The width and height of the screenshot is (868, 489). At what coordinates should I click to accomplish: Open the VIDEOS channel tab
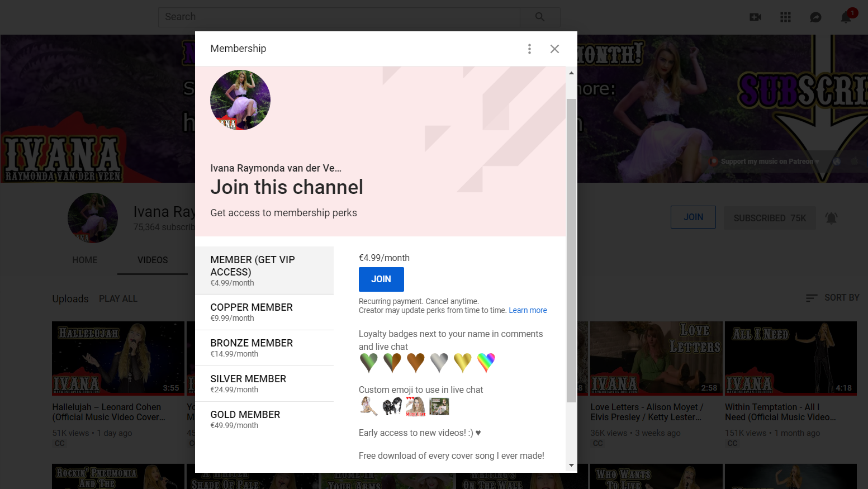pos(153,260)
